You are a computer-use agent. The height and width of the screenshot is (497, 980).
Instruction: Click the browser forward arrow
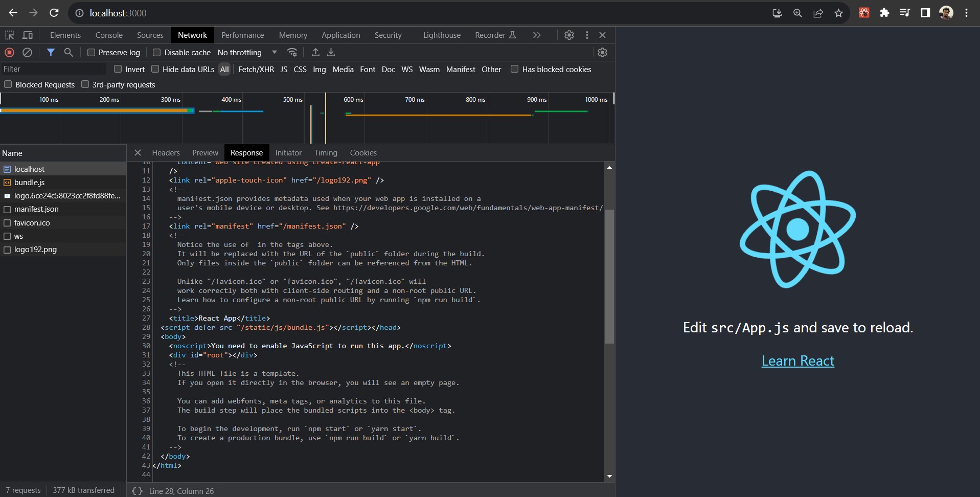pos(33,13)
